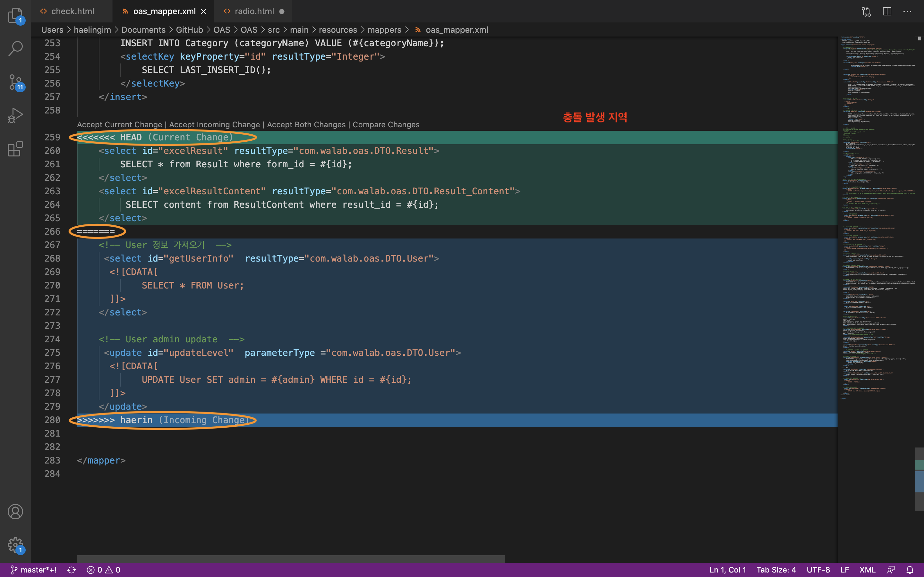Screen dimensions: 924x577
Task: Open the notifications bell in the status bar
Action: pyautogui.click(x=910, y=570)
